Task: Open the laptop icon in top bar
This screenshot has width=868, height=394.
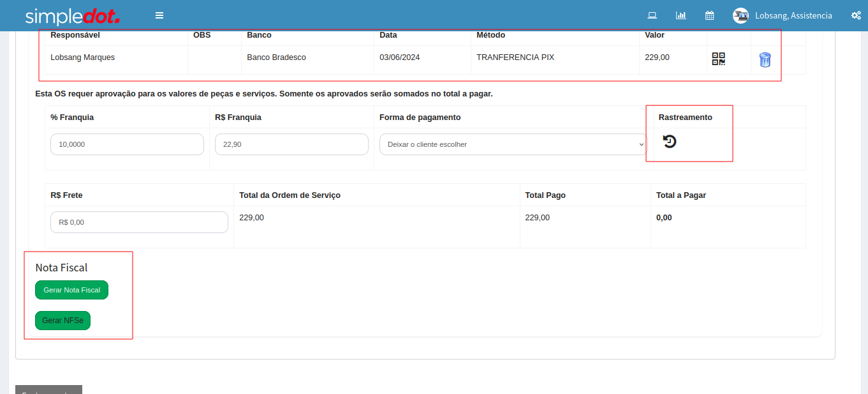Action: point(652,15)
